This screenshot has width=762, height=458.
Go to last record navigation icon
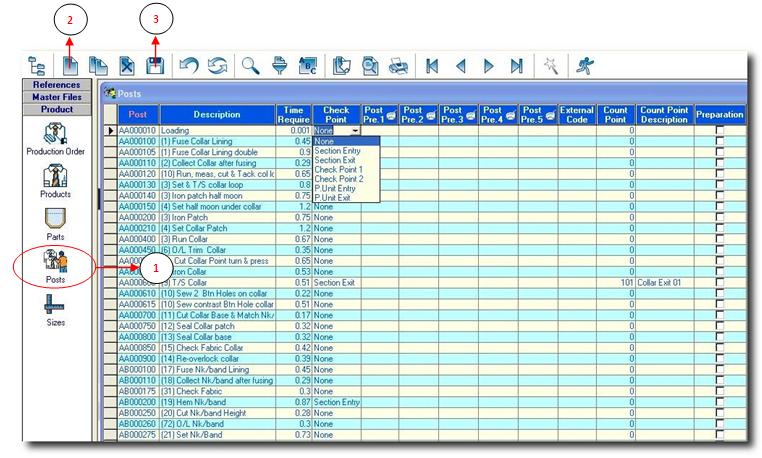(x=516, y=66)
